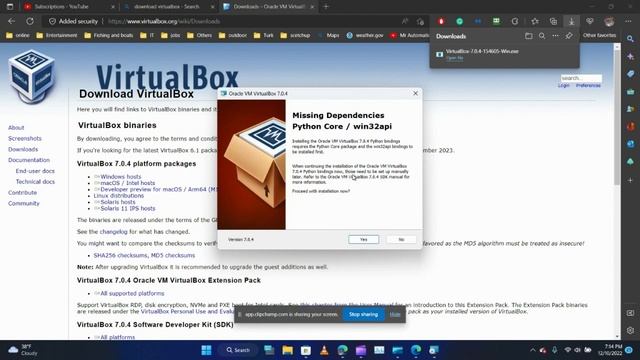Screen dimensions: 640x360
Task: Click the Login link on VirtualBox page
Action: tap(563, 85)
